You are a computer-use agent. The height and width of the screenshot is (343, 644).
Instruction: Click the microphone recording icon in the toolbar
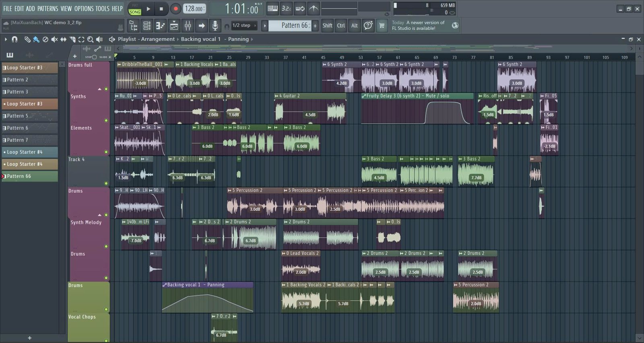[x=215, y=26]
